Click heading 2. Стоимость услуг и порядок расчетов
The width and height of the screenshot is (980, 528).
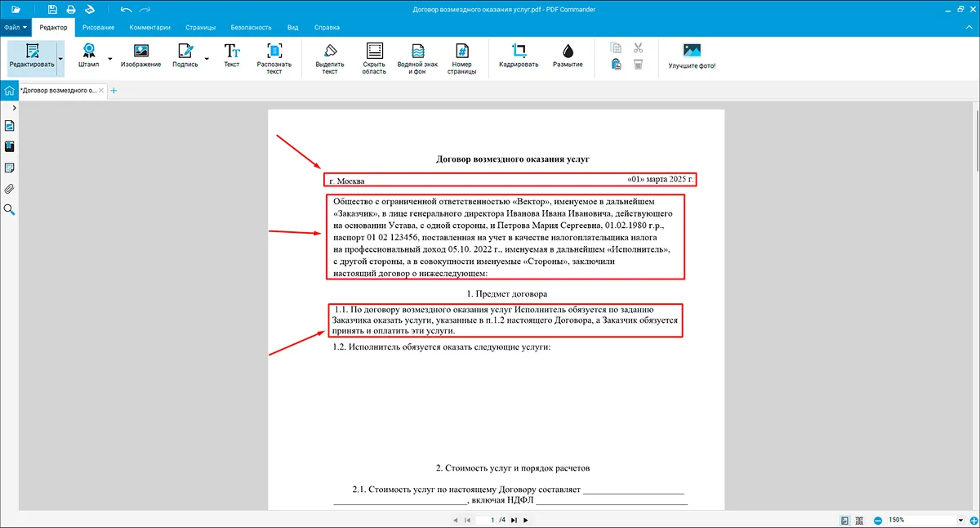point(513,468)
